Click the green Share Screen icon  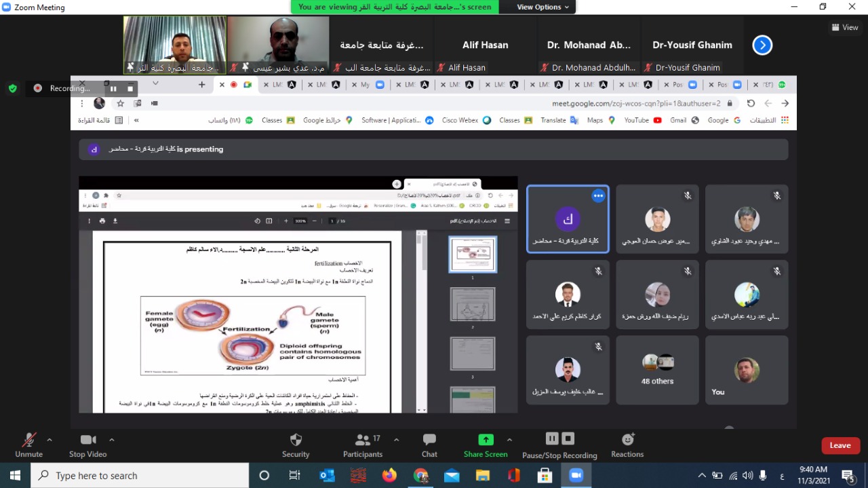[x=486, y=440]
